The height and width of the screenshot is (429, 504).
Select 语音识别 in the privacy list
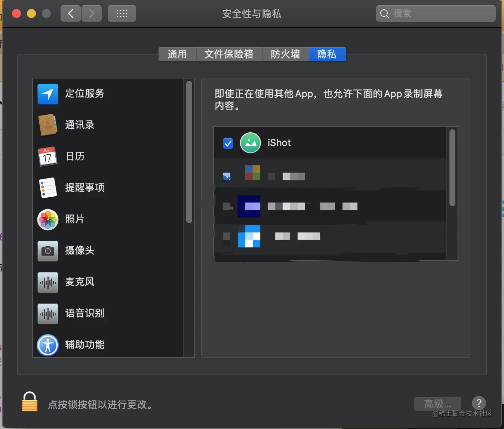click(x=108, y=314)
